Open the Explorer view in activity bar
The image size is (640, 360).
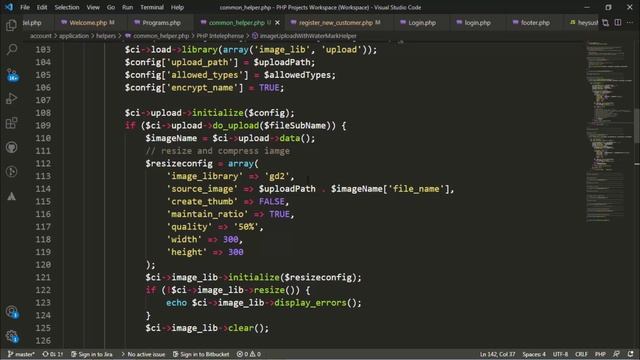coord(11,26)
